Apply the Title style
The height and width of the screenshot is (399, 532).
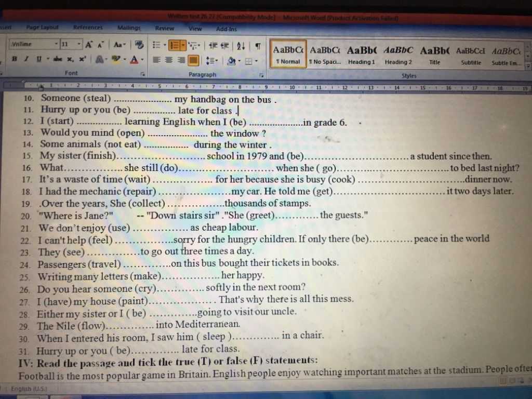pyautogui.click(x=435, y=56)
